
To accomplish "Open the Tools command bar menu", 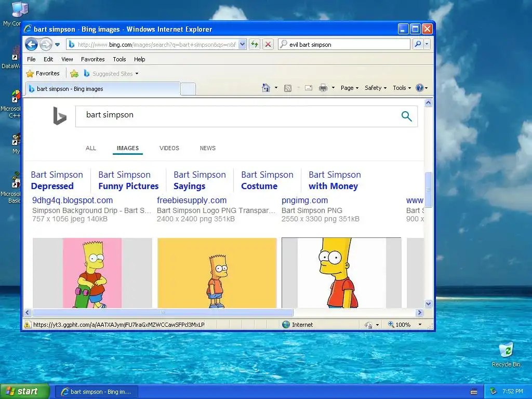I will point(402,88).
